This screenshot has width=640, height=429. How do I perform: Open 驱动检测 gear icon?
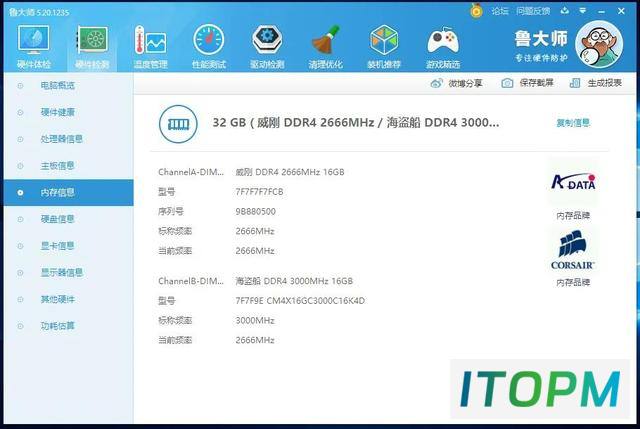(267, 39)
